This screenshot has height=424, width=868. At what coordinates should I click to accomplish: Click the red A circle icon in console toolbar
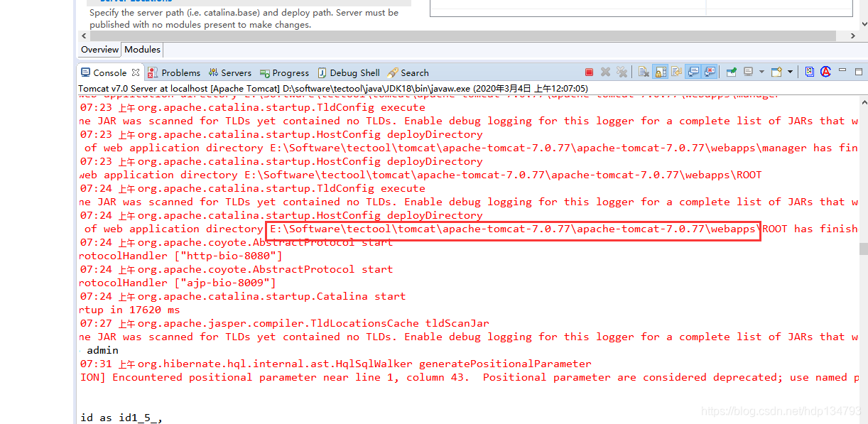[x=825, y=72]
